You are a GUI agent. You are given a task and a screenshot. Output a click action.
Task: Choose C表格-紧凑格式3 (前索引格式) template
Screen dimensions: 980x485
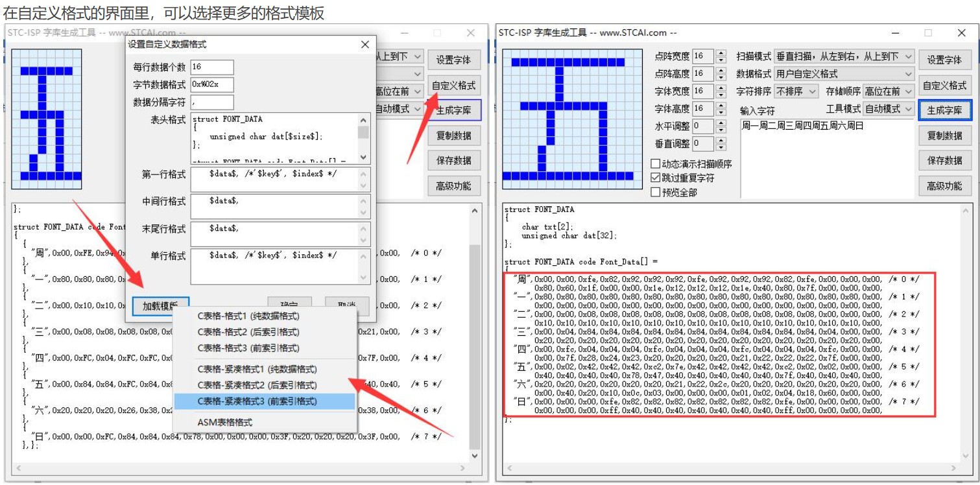pos(265,401)
